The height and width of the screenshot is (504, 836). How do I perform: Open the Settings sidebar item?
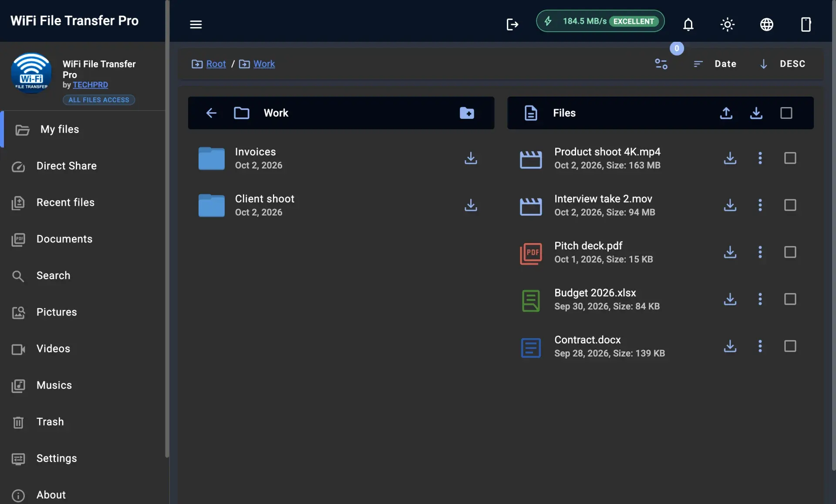tap(83, 458)
